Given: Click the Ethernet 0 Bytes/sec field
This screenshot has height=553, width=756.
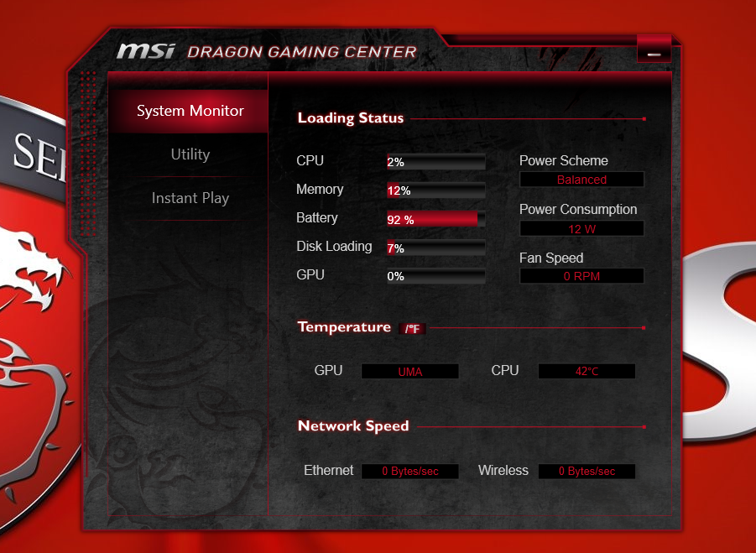Looking at the screenshot, I should pos(409,472).
